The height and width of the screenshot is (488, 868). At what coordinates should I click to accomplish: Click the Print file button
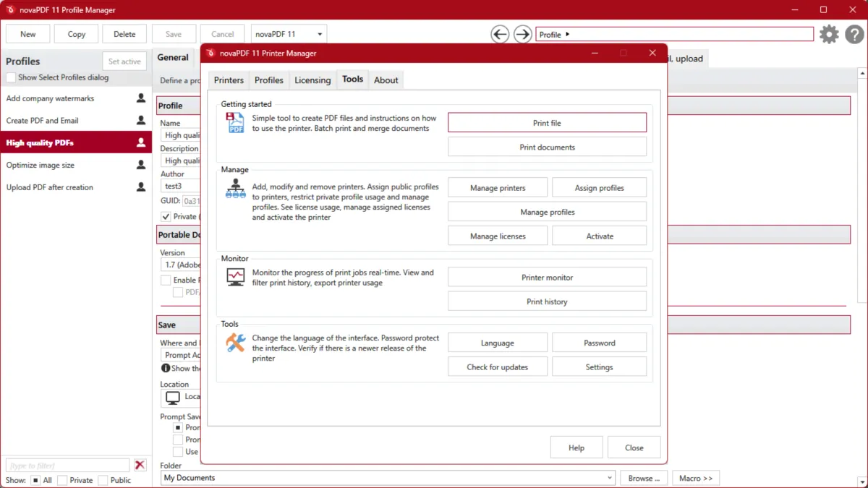pos(547,123)
